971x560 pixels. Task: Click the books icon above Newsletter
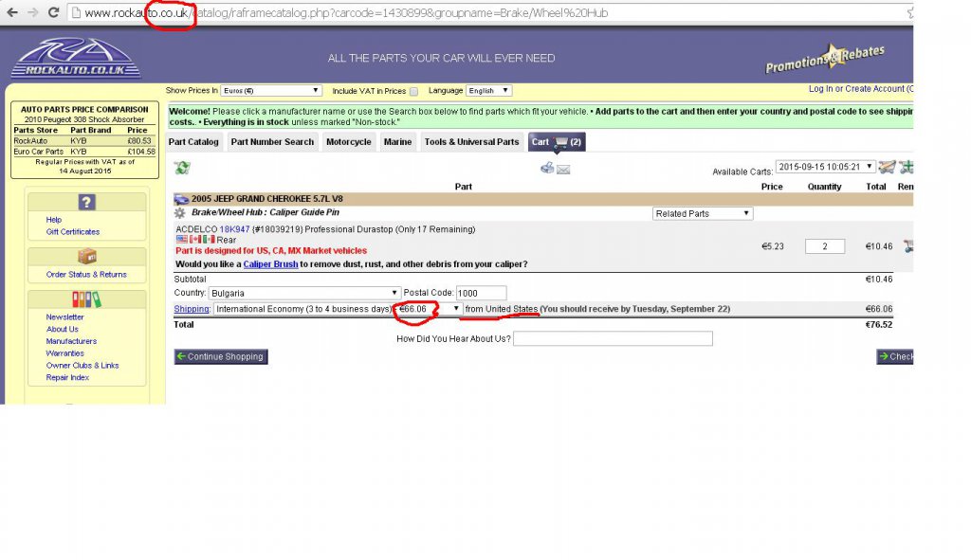[86, 299]
